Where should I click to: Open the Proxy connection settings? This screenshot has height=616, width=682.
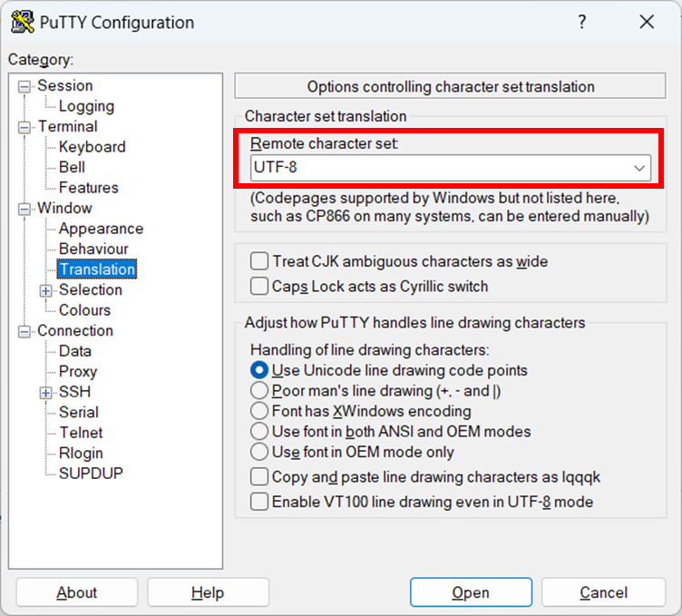78,371
